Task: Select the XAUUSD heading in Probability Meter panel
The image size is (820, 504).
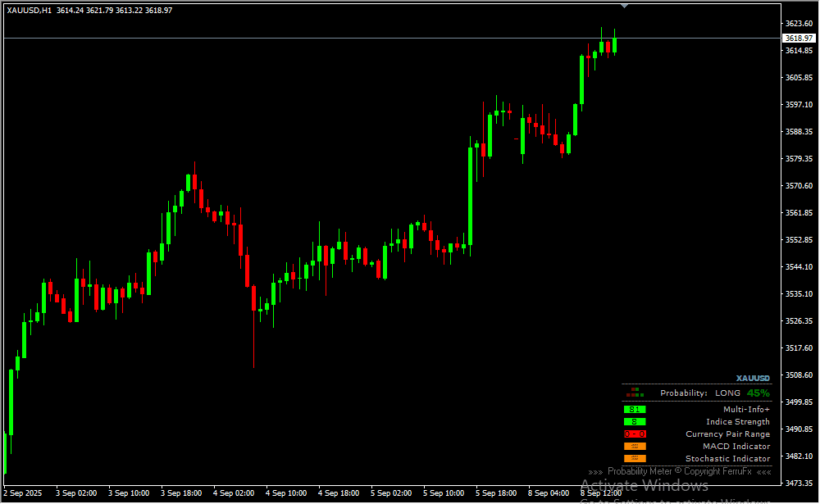Action: [x=753, y=379]
